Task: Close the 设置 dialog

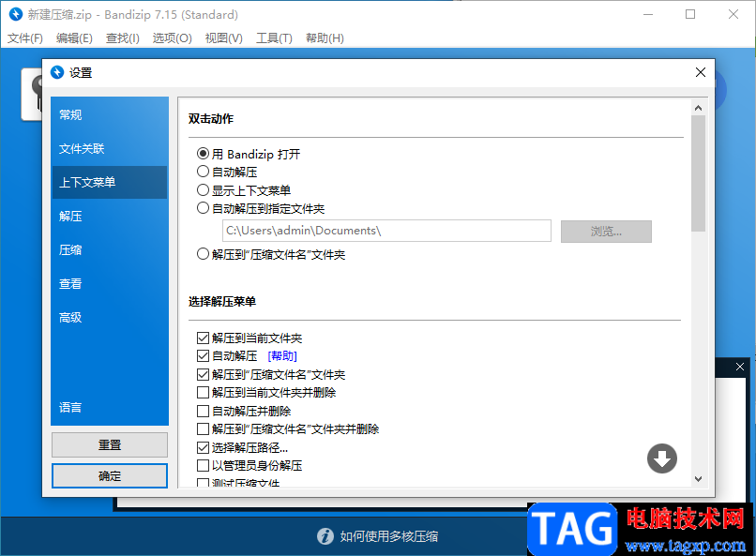Action: [x=701, y=72]
